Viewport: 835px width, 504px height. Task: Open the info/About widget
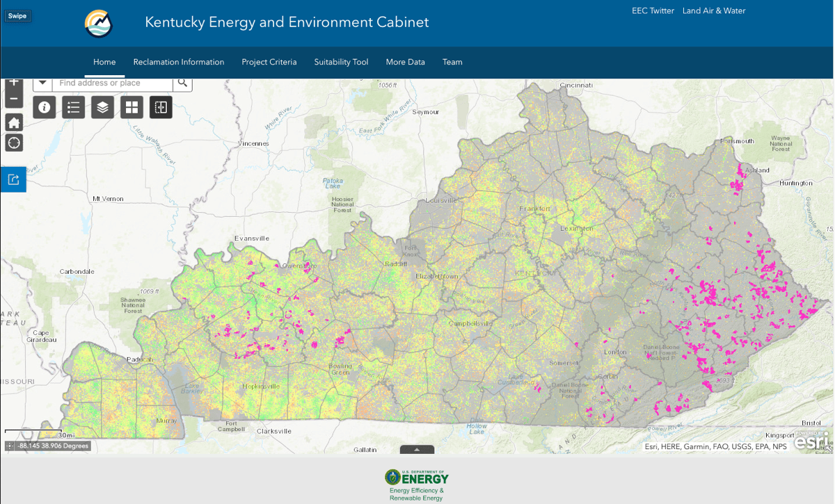44,107
